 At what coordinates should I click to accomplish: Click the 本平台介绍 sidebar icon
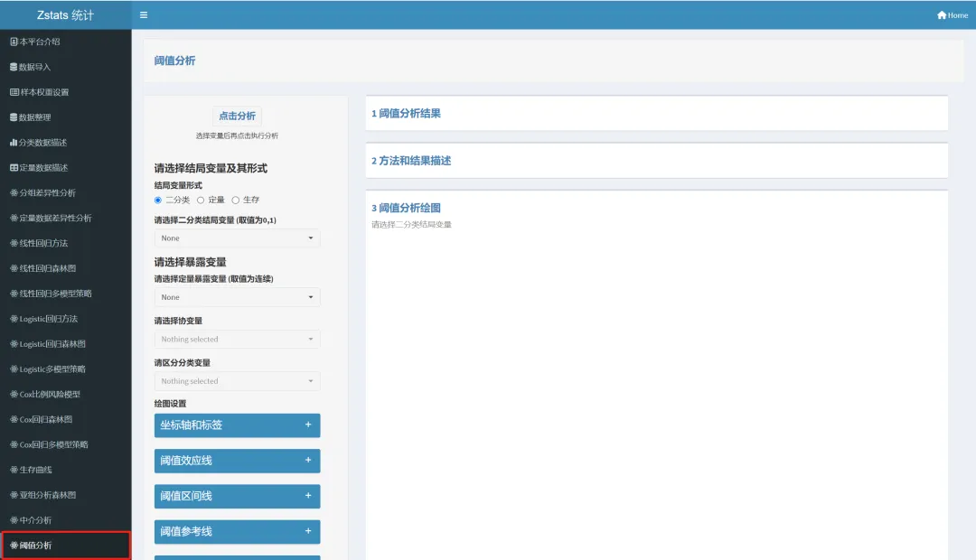pos(14,42)
